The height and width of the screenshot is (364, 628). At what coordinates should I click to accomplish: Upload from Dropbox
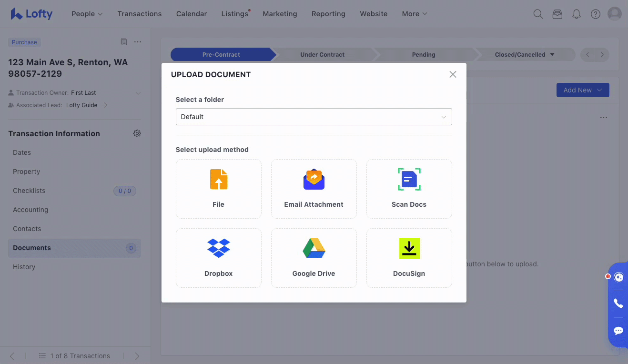tap(219, 258)
